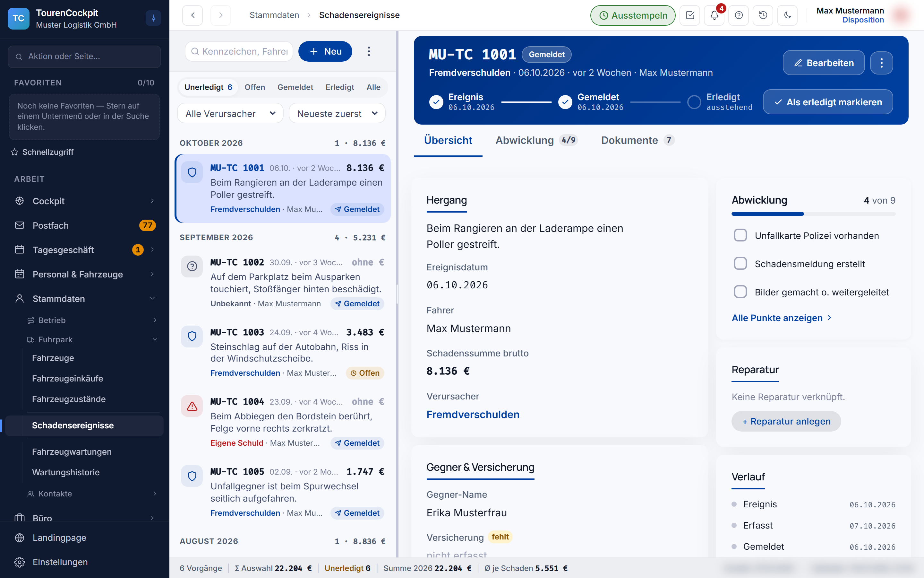The height and width of the screenshot is (578, 924).
Task: Collapse the Fuhrpark submenu
Action: tap(92, 339)
